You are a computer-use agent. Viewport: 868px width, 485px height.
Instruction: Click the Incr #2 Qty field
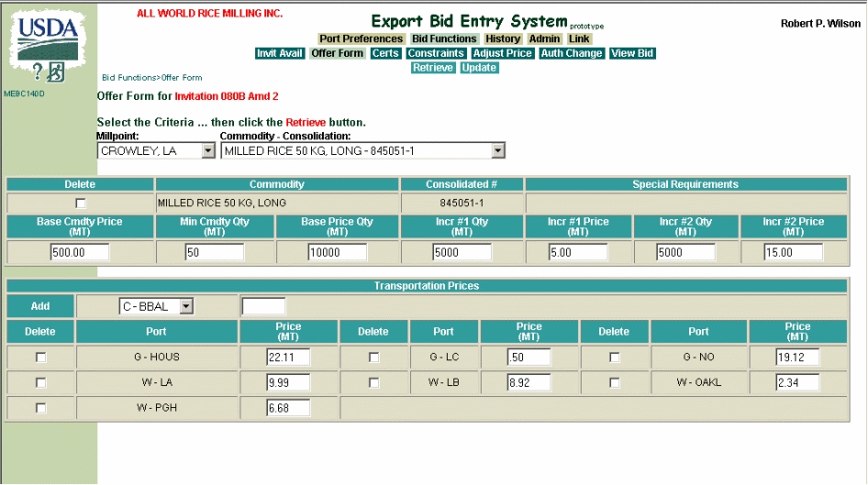686,252
